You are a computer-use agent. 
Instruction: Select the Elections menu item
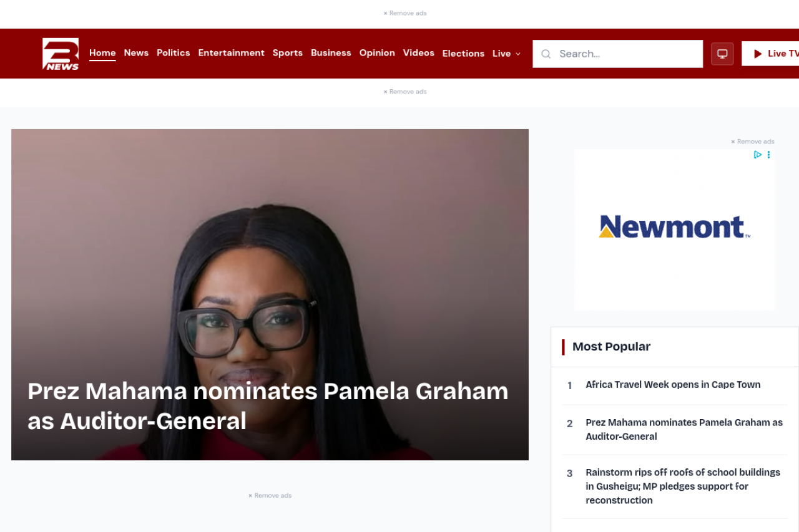463,54
